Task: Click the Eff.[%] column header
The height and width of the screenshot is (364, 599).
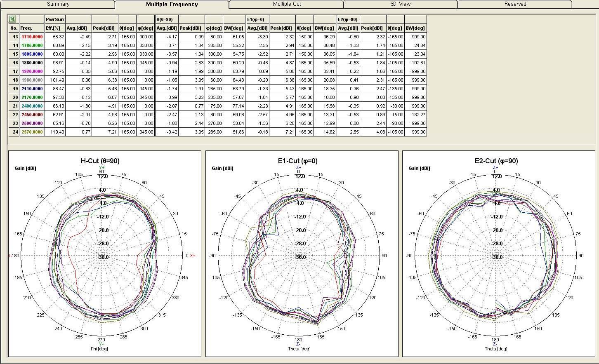Action: 55,28
